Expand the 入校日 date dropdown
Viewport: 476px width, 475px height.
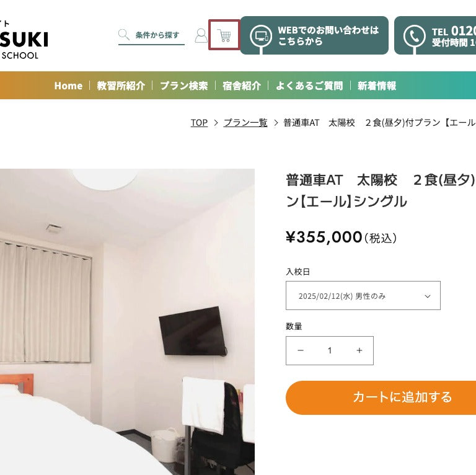[x=363, y=296]
